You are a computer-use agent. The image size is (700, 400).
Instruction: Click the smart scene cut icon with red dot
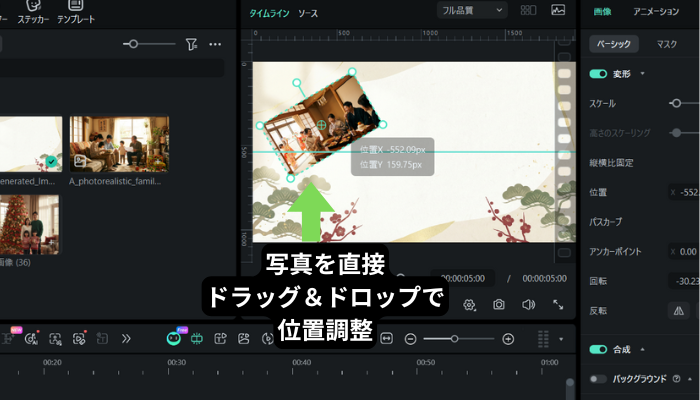(79, 339)
